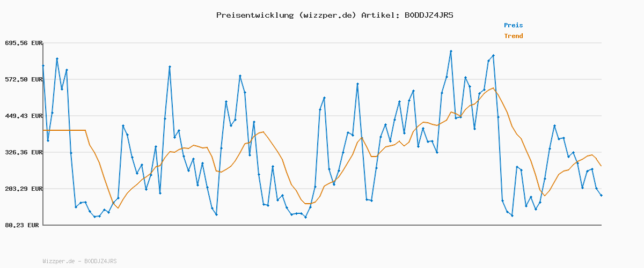Click the Preis legend label

pyautogui.click(x=513, y=25)
